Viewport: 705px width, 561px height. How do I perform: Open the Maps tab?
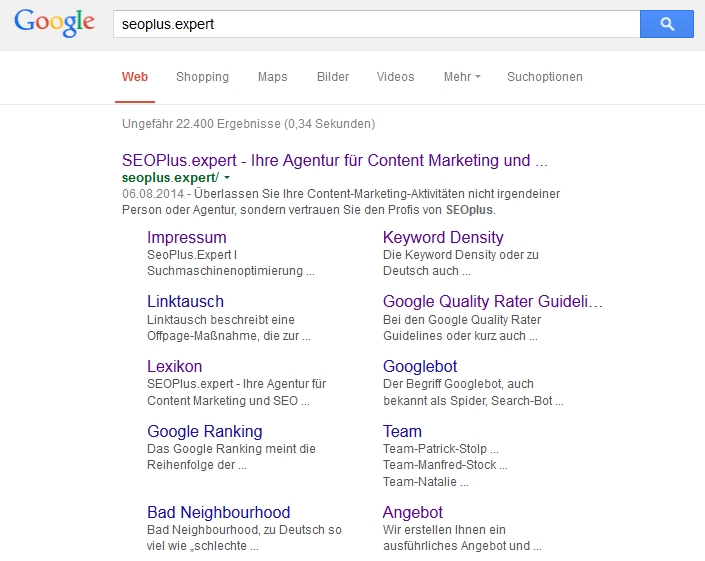point(272,77)
